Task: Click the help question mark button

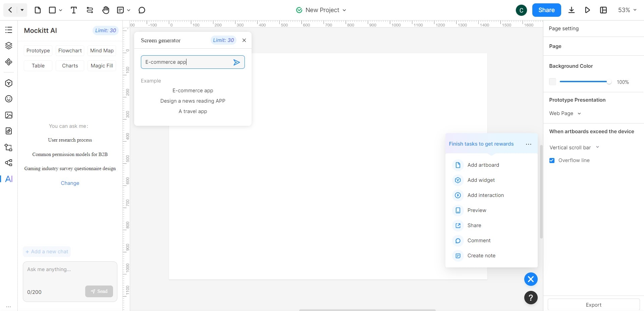Action: click(x=531, y=298)
